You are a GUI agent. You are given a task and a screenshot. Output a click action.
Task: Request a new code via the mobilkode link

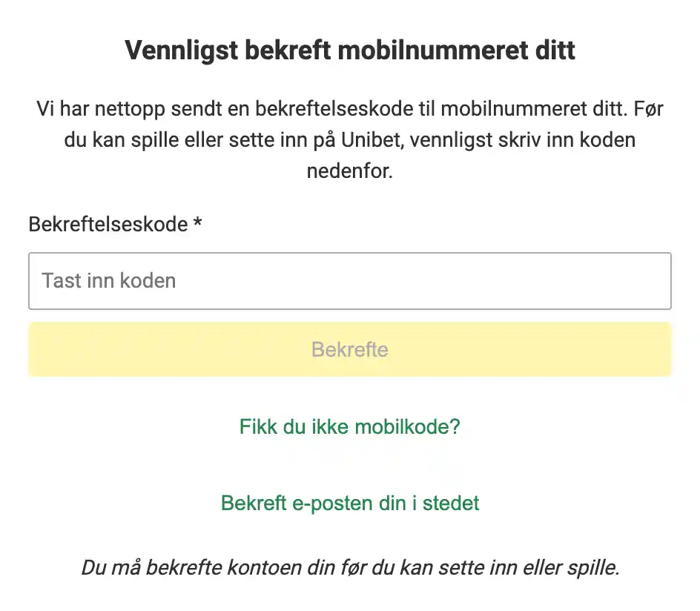point(349,427)
